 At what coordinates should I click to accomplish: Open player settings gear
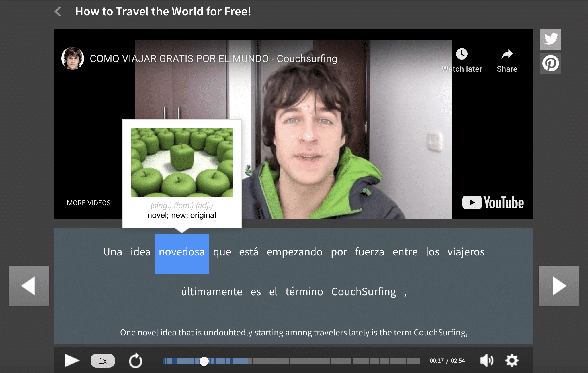pyautogui.click(x=512, y=360)
